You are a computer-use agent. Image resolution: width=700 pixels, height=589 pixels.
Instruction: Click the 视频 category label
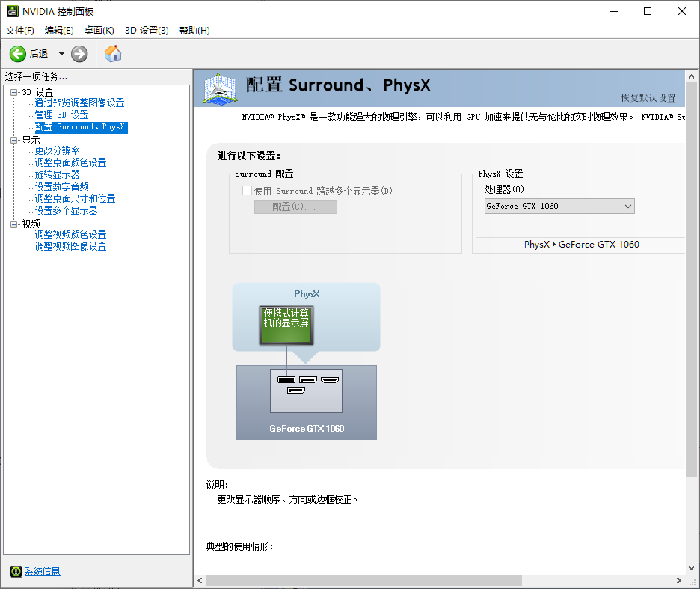tap(31, 224)
